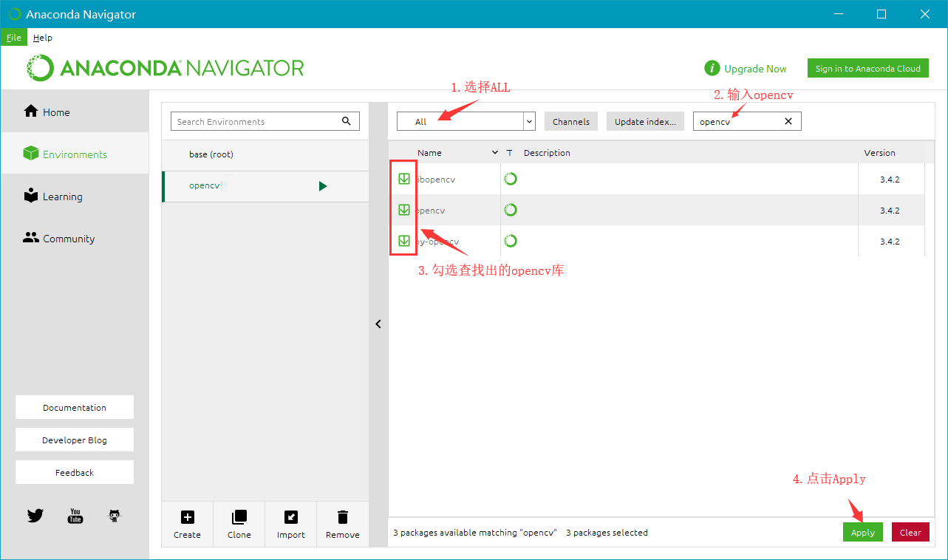Collapse the environments panel with the chevron
The width and height of the screenshot is (948, 560).
pos(378,324)
